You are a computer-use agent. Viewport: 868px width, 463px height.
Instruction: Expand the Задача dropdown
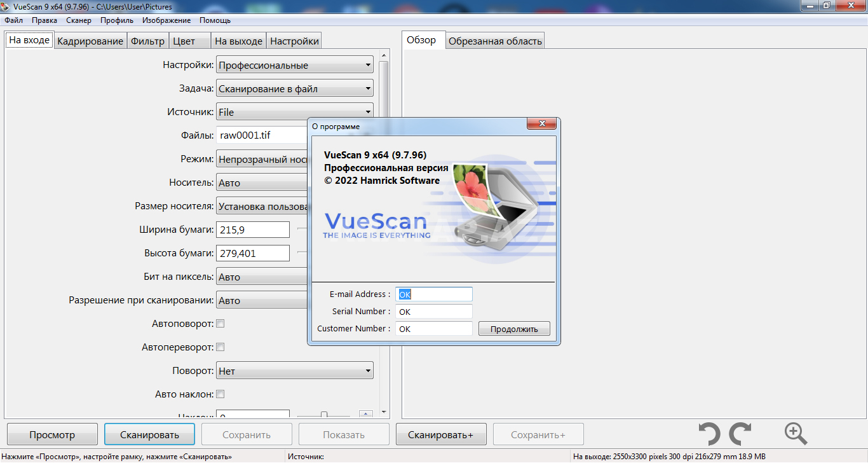295,88
